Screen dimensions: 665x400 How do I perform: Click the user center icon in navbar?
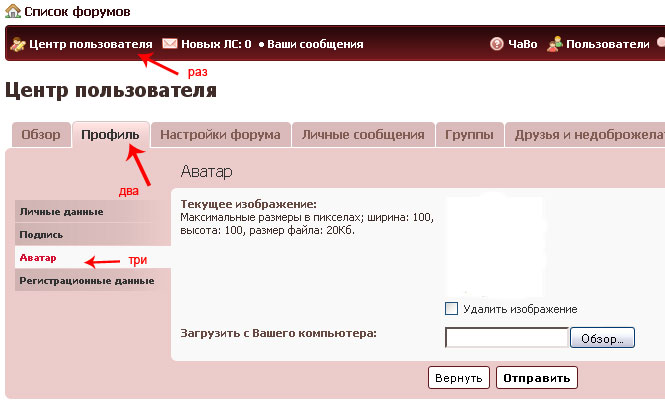tap(17, 44)
